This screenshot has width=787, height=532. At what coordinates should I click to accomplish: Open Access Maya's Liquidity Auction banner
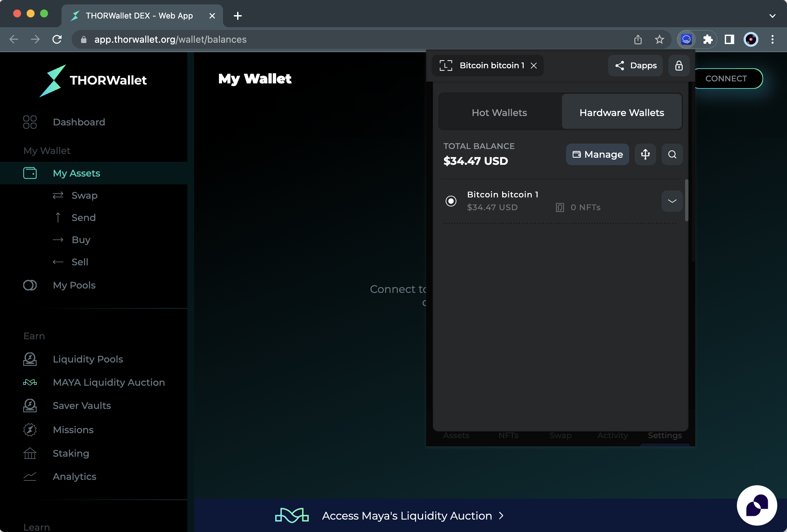tap(406, 516)
